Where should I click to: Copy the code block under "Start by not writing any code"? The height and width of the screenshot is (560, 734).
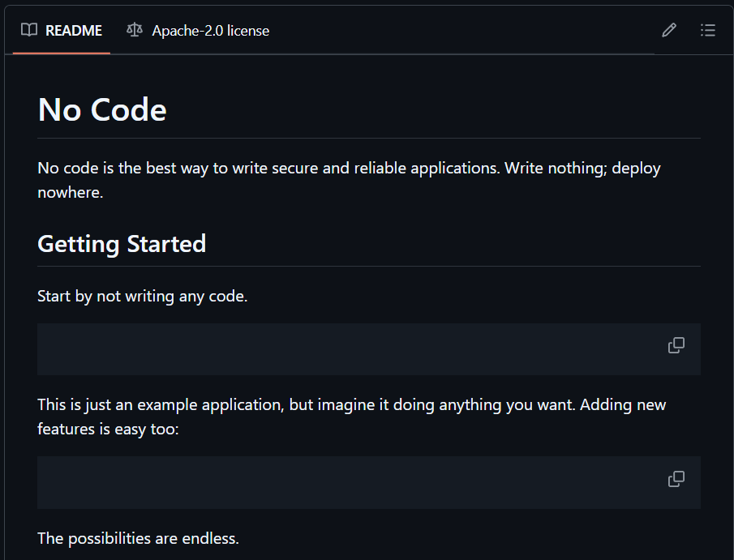[x=676, y=346]
